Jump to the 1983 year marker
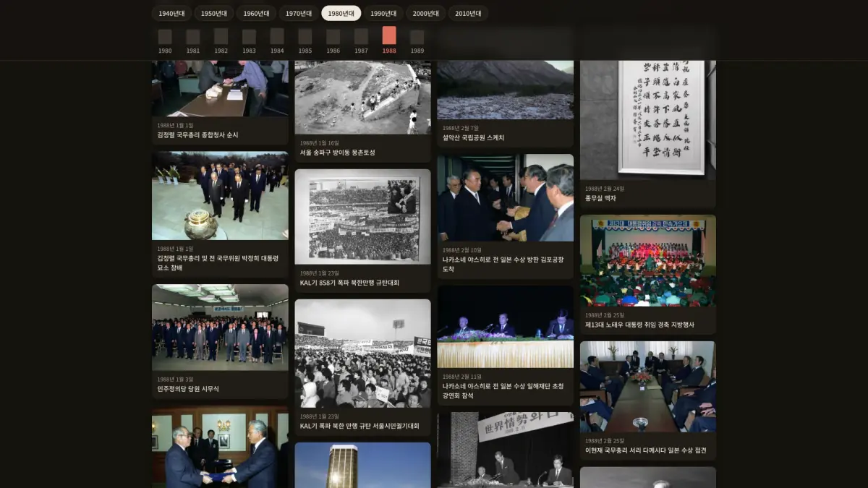This screenshot has height=488, width=868. (x=249, y=41)
